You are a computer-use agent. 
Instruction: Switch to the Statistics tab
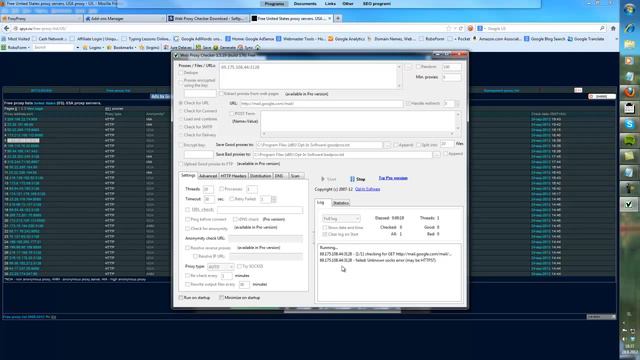pyautogui.click(x=341, y=203)
